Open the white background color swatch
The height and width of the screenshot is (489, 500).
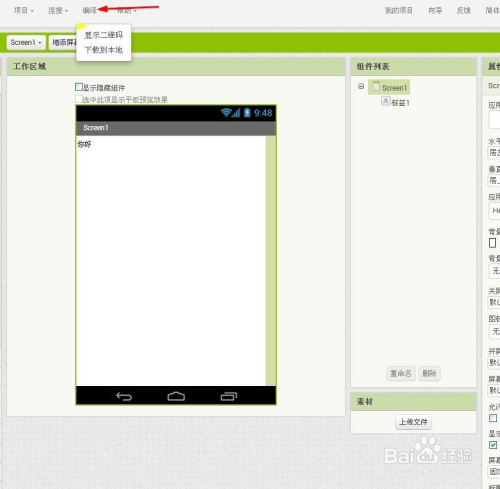coord(492,243)
